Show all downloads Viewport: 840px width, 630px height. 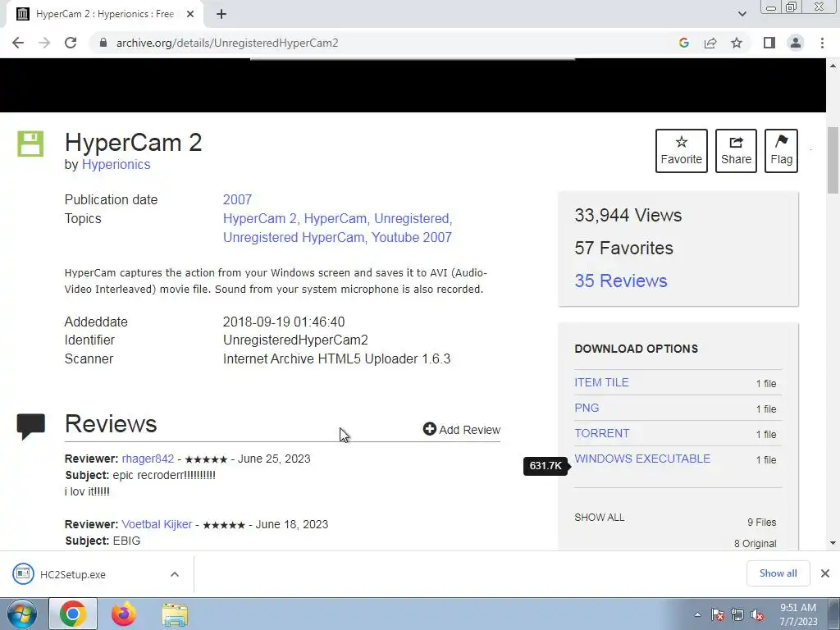[778, 573]
